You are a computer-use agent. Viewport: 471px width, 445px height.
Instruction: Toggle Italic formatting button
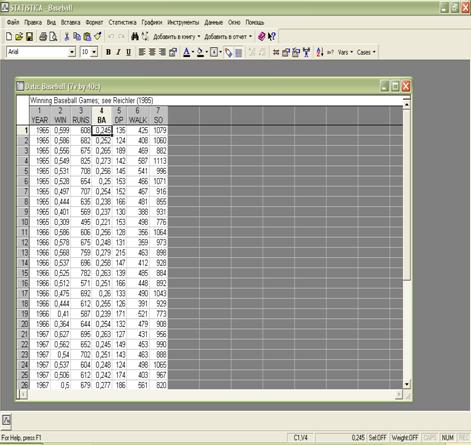pos(118,52)
